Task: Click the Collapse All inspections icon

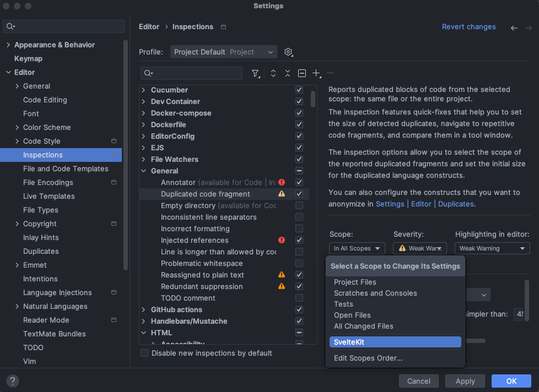Action: tap(288, 73)
